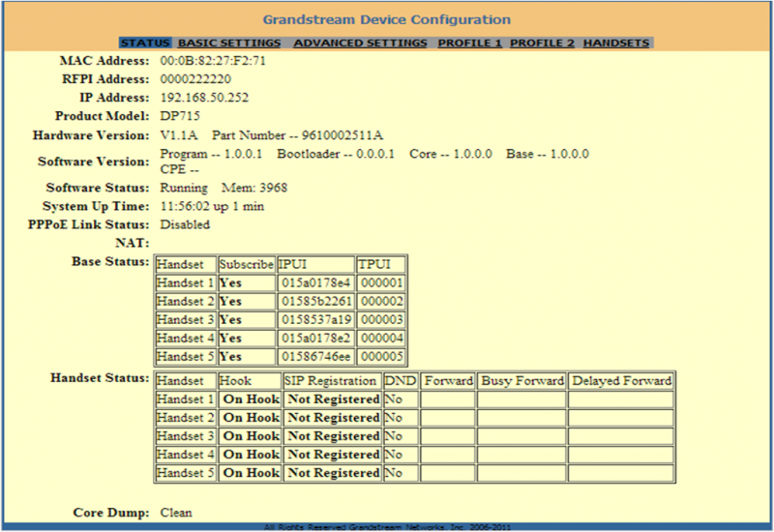Click product model DP715
Screen dimensions: 774x532
(180, 116)
